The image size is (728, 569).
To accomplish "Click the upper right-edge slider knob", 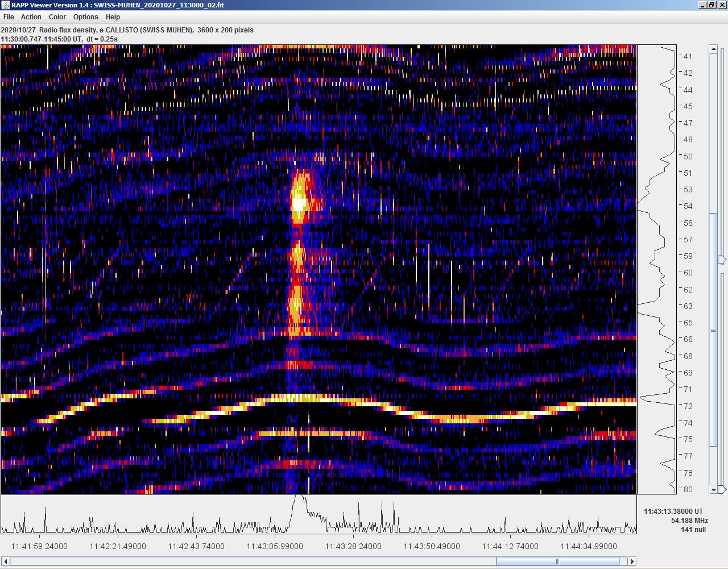I will click(722, 260).
